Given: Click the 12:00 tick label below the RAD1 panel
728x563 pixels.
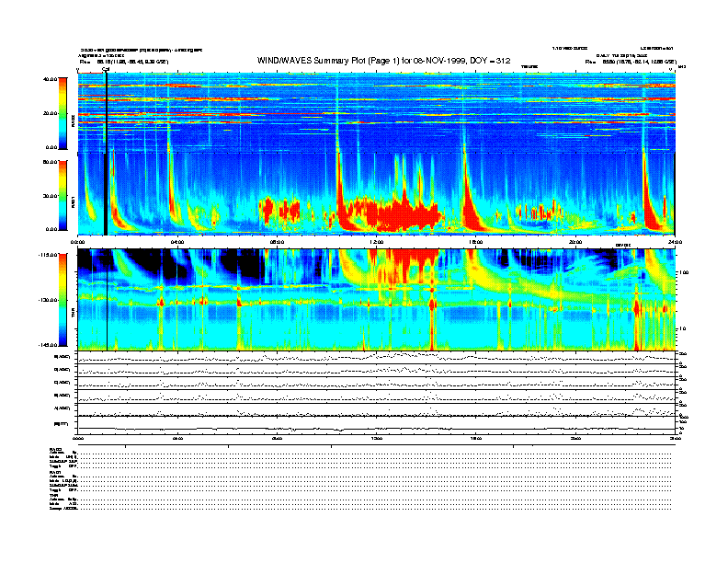Looking at the screenshot, I should point(377,242).
